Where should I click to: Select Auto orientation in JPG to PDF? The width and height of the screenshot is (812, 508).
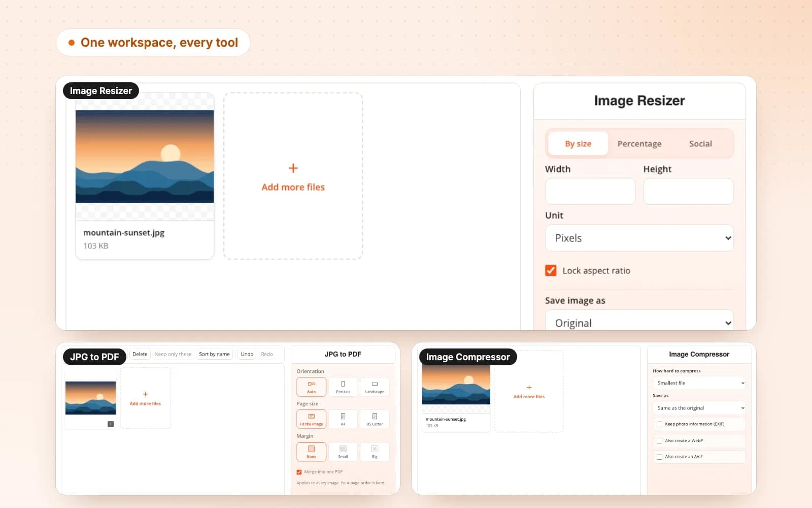tap(311, 387)
